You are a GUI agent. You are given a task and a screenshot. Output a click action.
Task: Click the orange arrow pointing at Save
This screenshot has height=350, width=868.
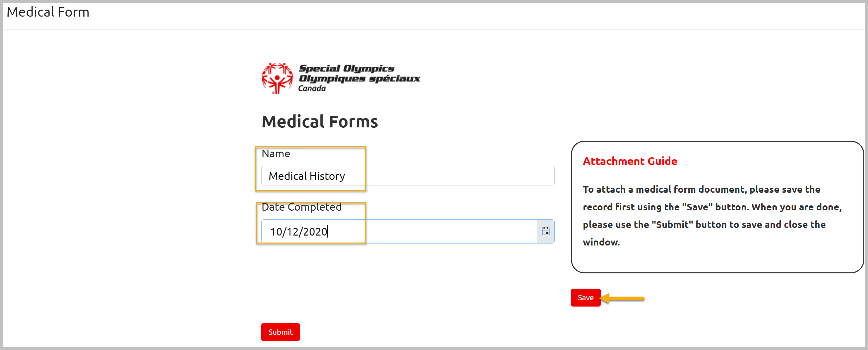coord(622,298)
